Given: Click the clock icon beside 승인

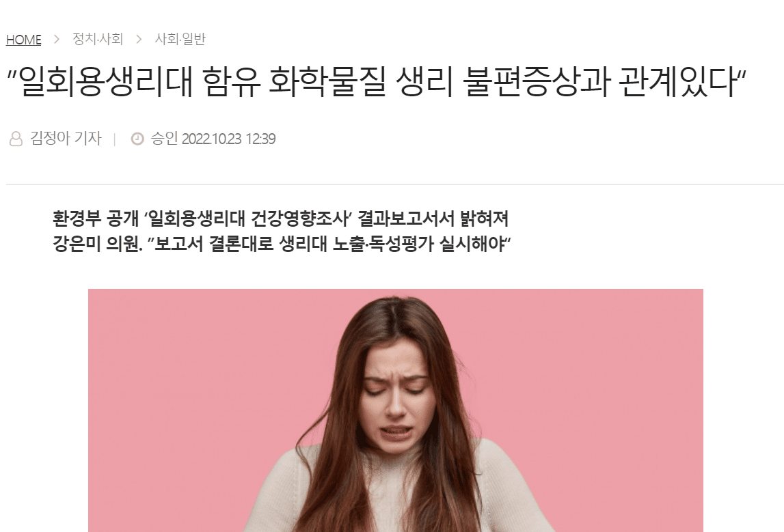Looking at the screenshot, I should 137,139.
